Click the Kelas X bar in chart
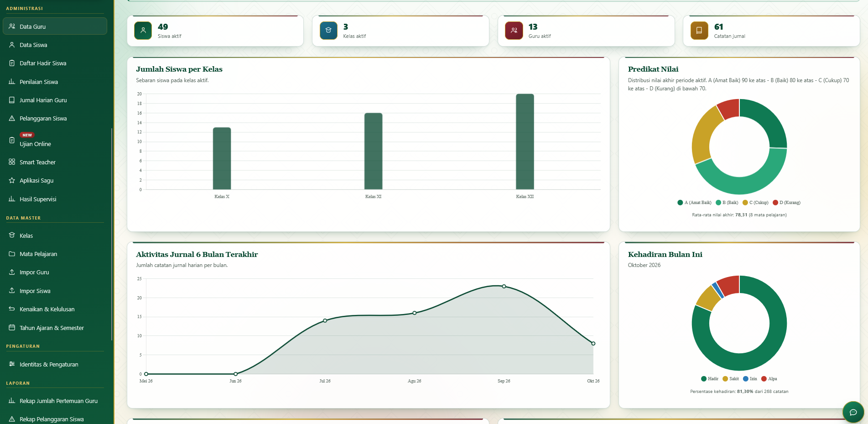Viewport: 868px width, 424px height. coord(222,158)
